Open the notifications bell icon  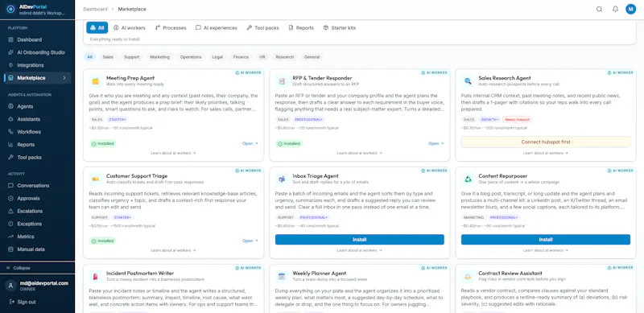(615, 9)
